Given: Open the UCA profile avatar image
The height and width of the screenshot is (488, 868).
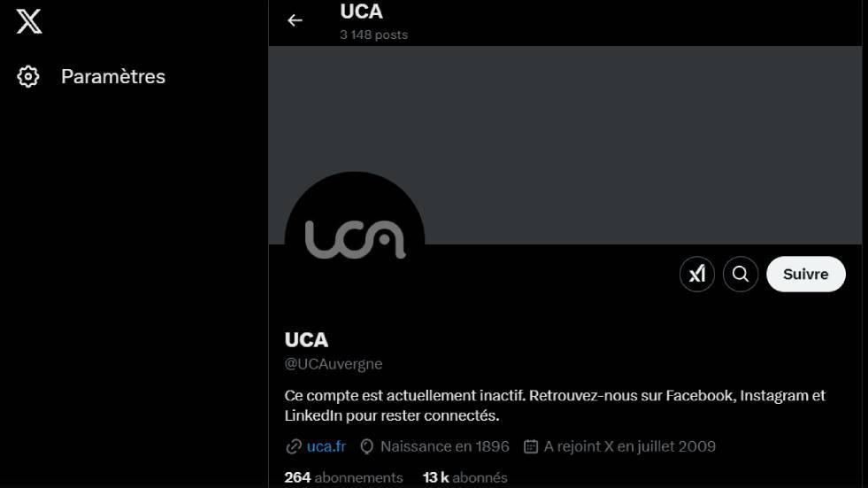Looking at the screenshot, I should click(354, 242).
